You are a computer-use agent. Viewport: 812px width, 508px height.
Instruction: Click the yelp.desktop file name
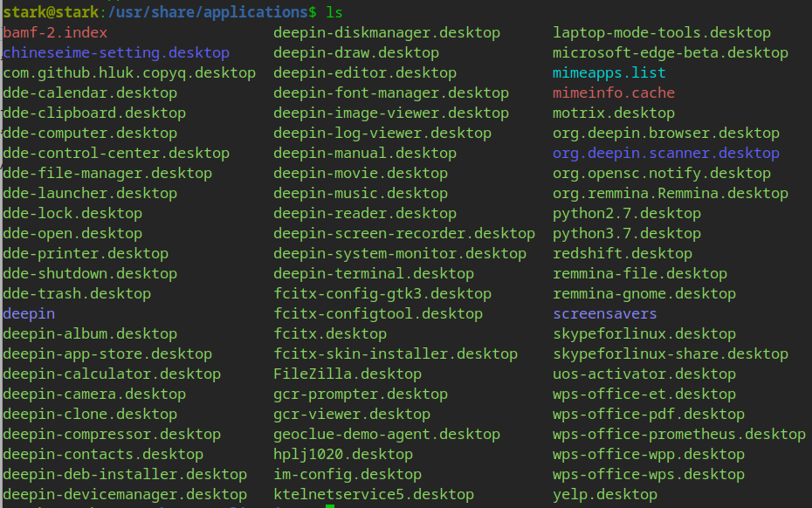click(x=604, y=495)
